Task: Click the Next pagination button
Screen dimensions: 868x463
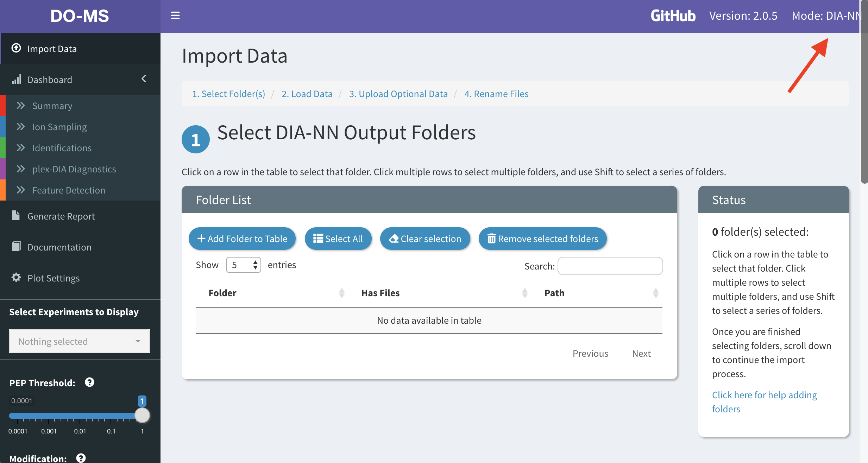Action: click(641, 353)
